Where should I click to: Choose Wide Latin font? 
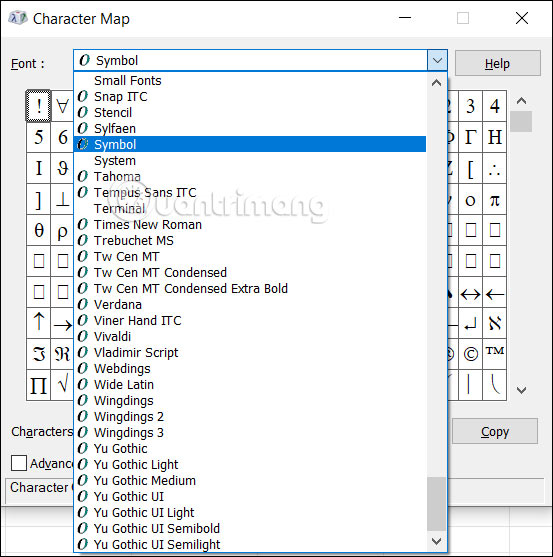[x=250, y=384]
